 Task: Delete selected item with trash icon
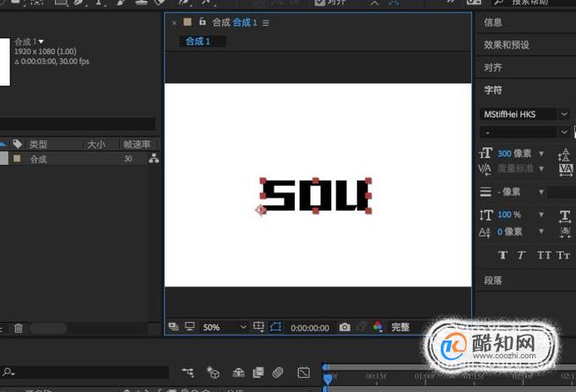[x=19, y=328]
